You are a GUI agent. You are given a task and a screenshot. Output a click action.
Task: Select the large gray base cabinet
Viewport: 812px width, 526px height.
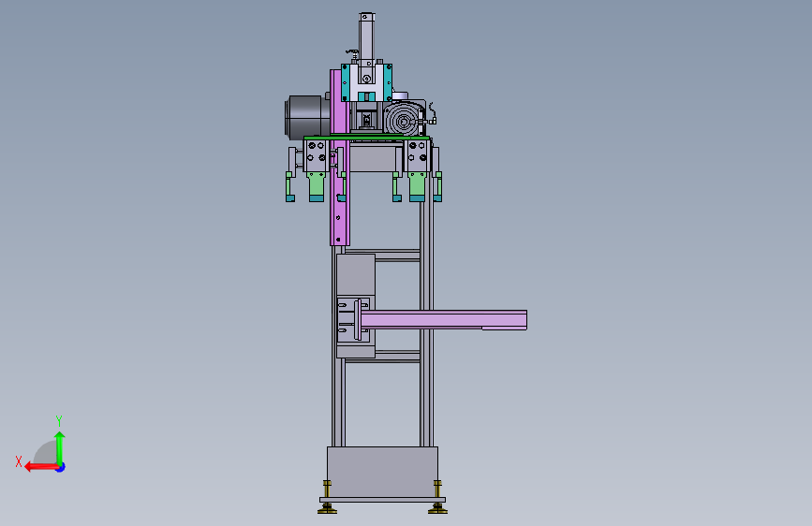tap(382, 472)
